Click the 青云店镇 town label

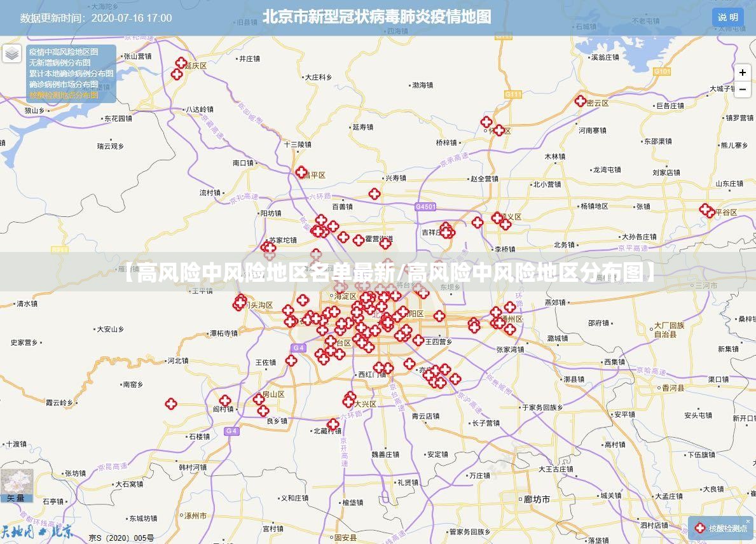tap(426, 416)
